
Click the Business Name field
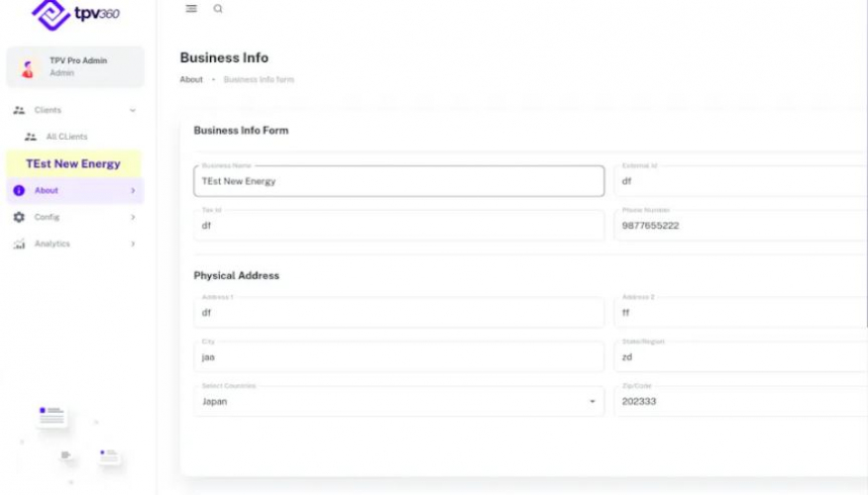tap(398, 181)
